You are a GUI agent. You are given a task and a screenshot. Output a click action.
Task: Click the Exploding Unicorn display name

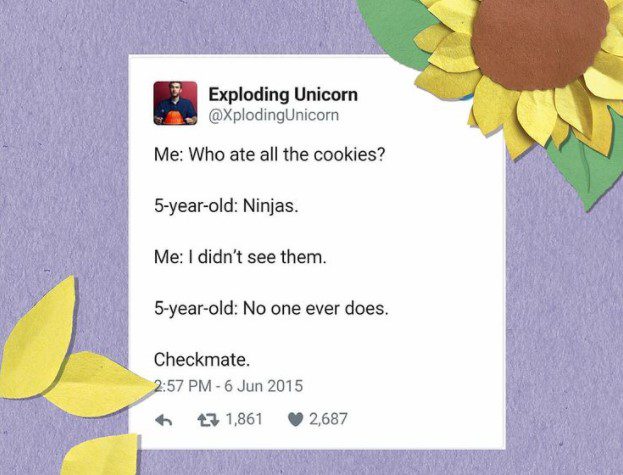coord(283,95)
